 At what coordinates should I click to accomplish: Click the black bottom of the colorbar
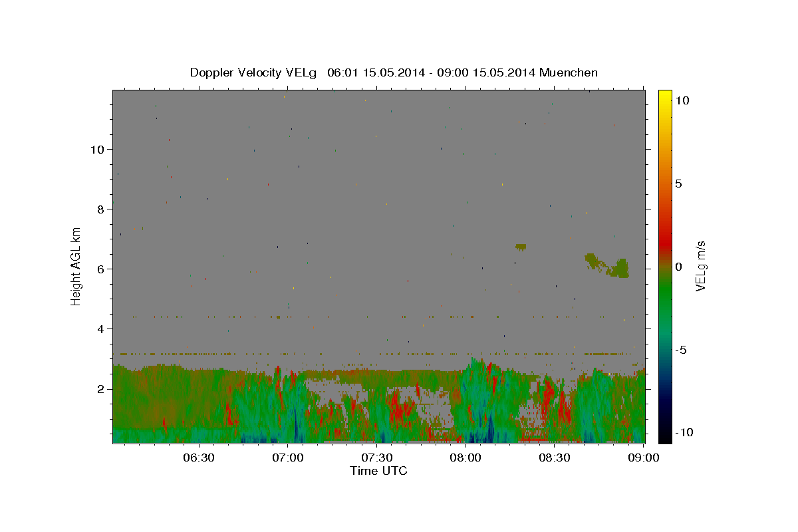[664, 437]
